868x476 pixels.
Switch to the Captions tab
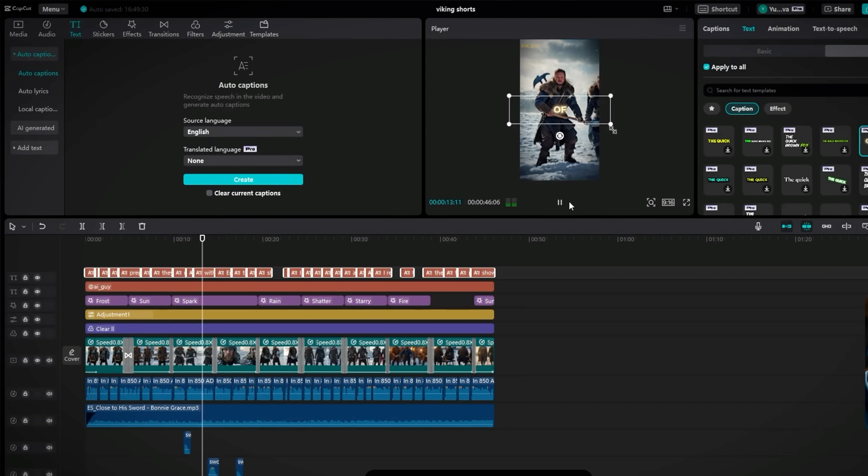click(x=716, y=28)
